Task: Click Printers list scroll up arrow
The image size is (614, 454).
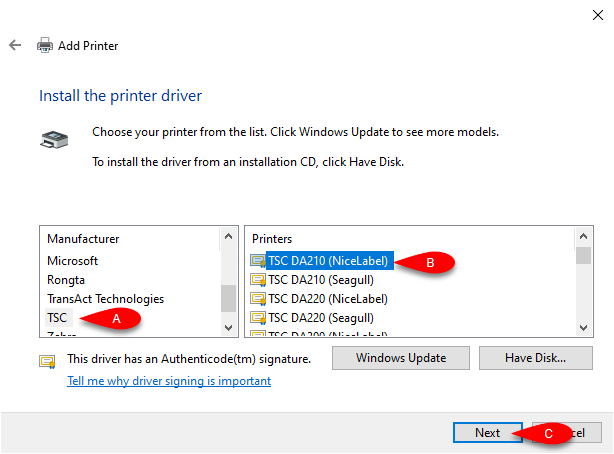Action: click(x=583, y=236)
